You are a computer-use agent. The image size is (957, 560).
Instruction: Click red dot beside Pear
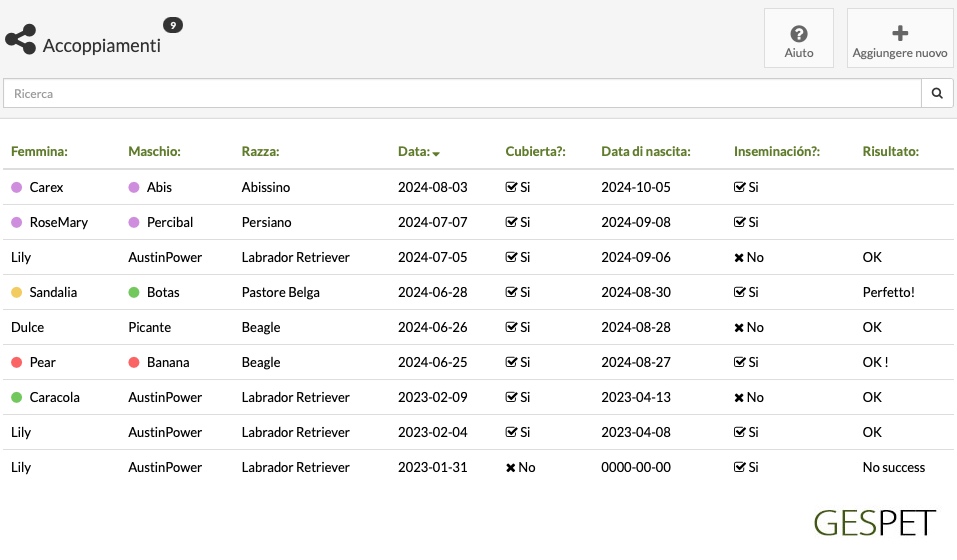point(16,362)
